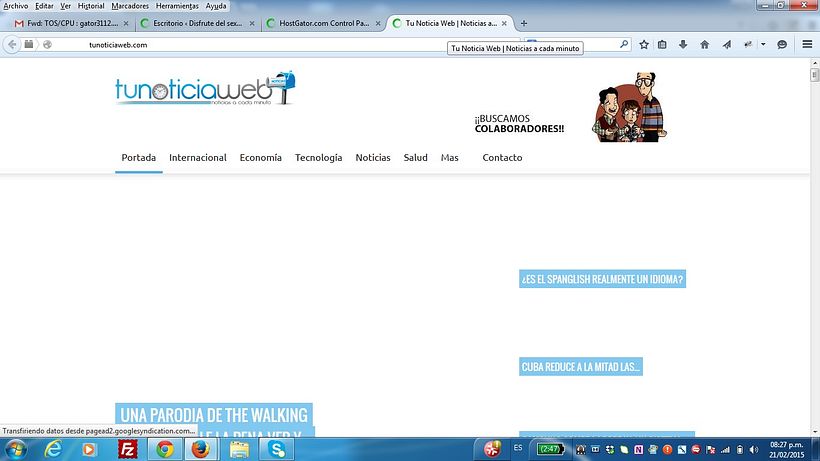Switch to the Escritorio tab
820x461 pixels.
[197, 24]
